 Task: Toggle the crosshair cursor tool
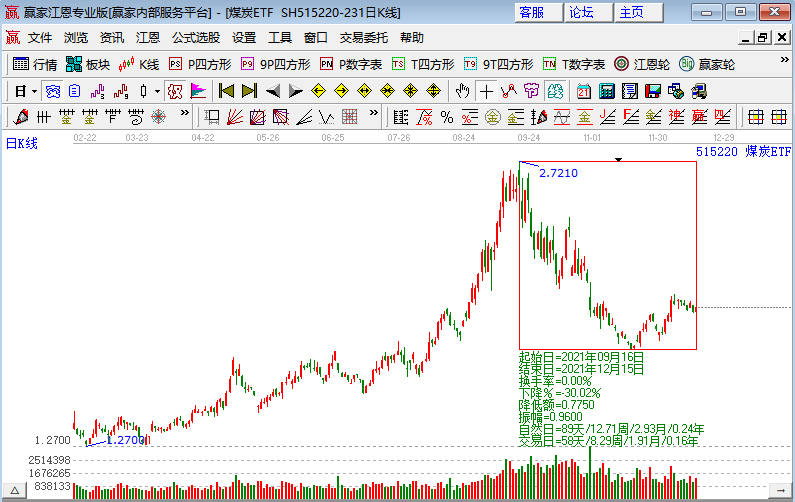(x=486, y=92)
